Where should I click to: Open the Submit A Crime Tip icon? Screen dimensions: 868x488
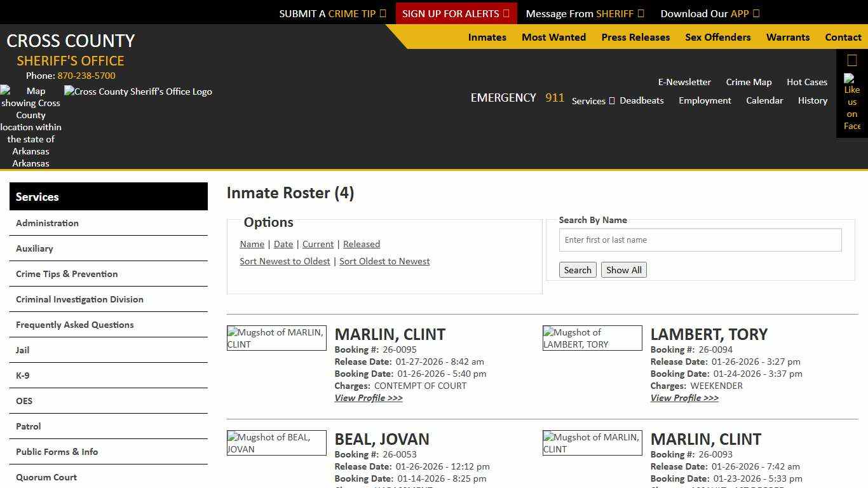point(383,13)
